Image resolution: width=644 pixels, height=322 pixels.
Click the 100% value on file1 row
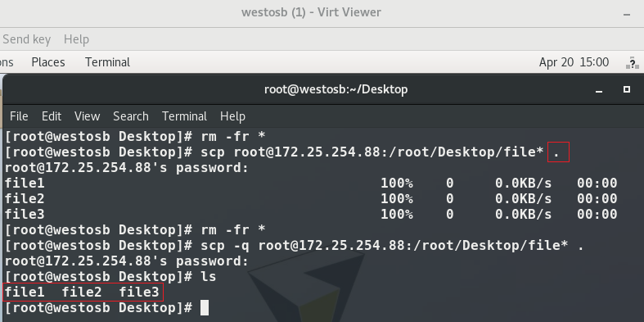[x=397, y=184]
